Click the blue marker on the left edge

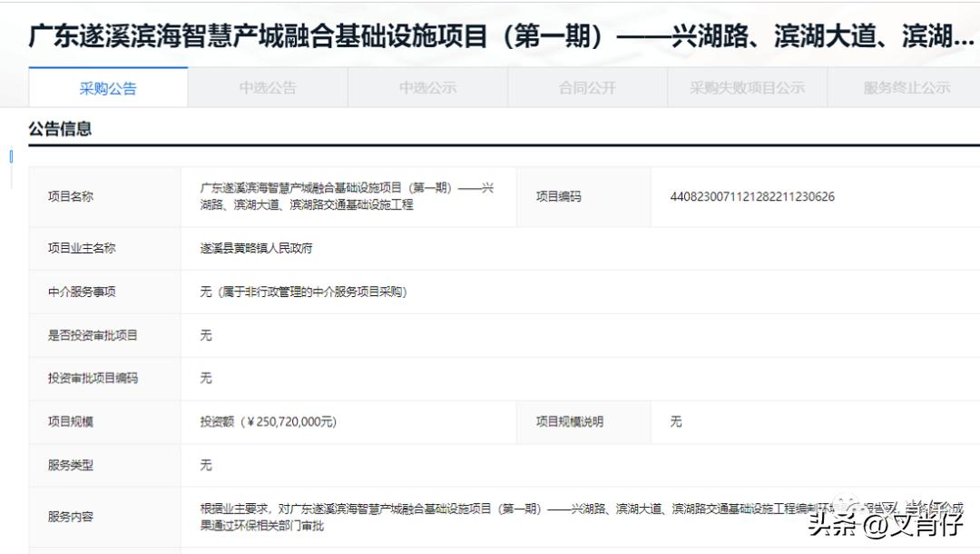[9, 156]
